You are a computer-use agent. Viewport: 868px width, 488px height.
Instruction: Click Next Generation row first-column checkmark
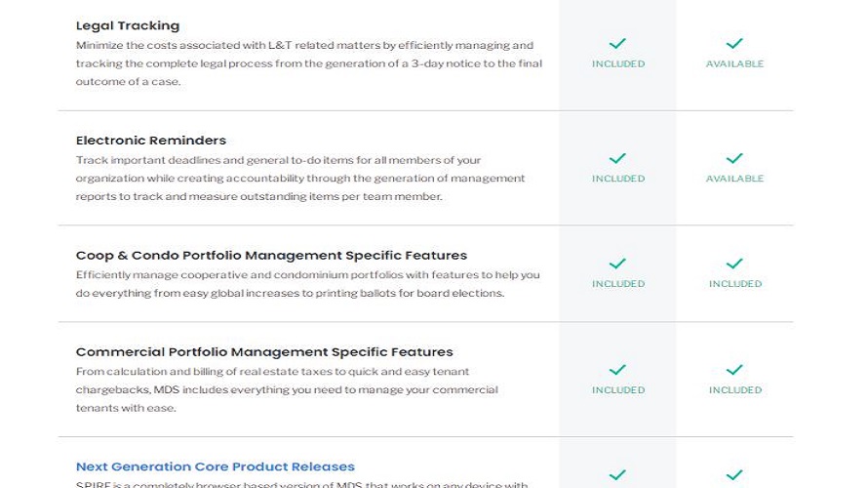[x=617, y=474]
